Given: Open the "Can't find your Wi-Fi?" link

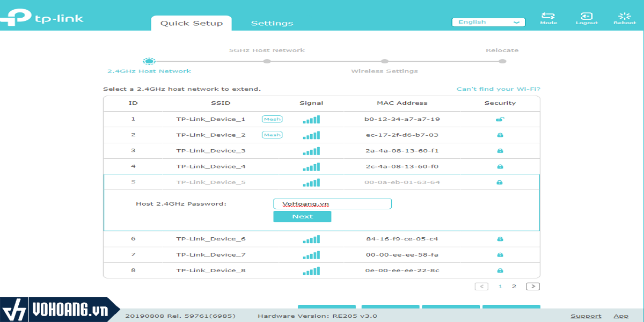Looking at the screenshot, I should (x=498, y=89).
